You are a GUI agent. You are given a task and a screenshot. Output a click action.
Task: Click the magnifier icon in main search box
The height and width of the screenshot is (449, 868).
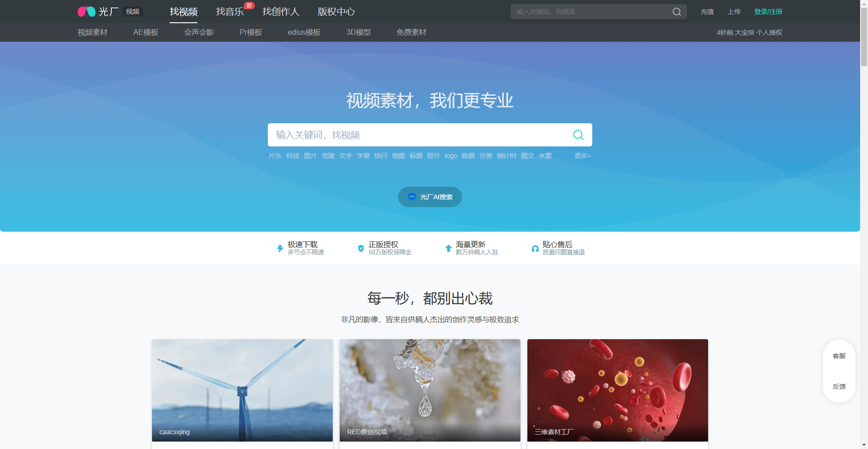tap(578, 135)
